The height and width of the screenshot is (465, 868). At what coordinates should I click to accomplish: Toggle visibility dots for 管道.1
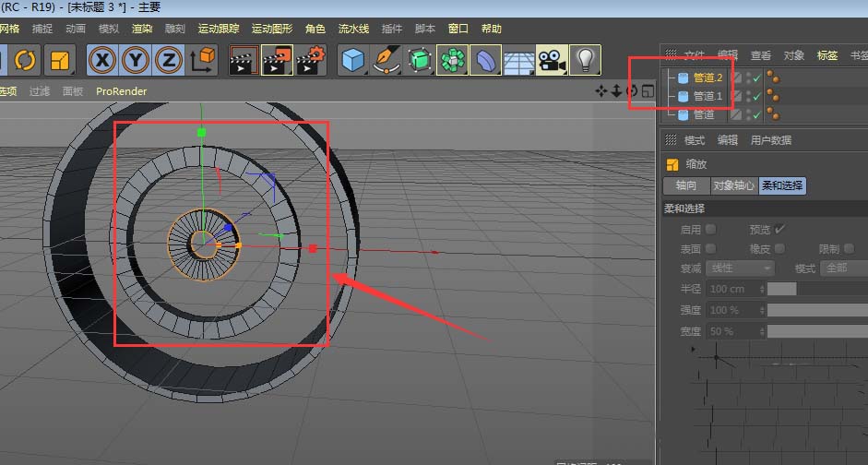[x=748, y=96]
